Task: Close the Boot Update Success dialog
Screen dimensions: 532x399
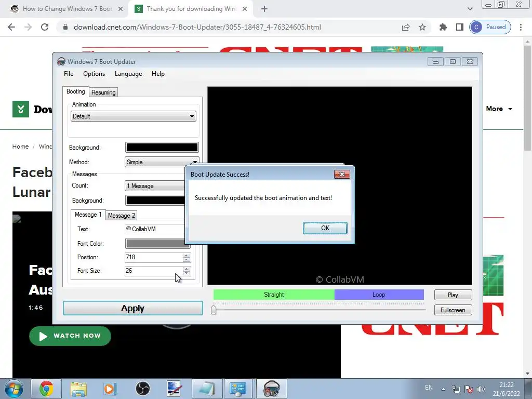Action: pyautogui.click(x=342, y=174)
